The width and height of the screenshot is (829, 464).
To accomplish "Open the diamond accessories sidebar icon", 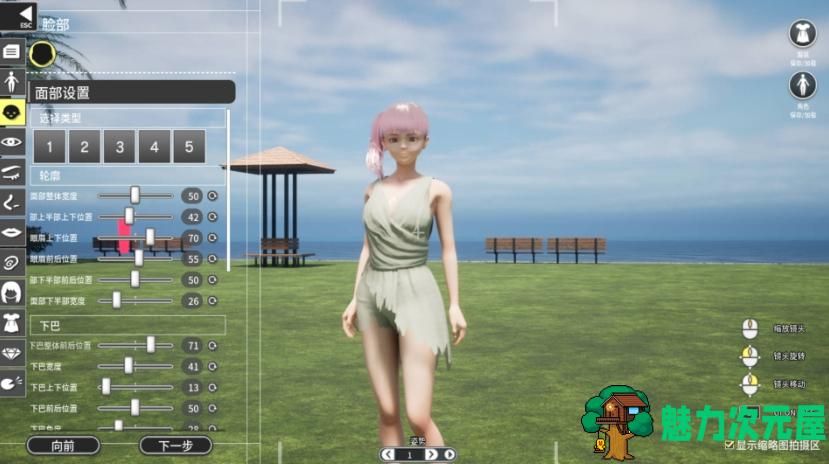I will click(12, 353).
